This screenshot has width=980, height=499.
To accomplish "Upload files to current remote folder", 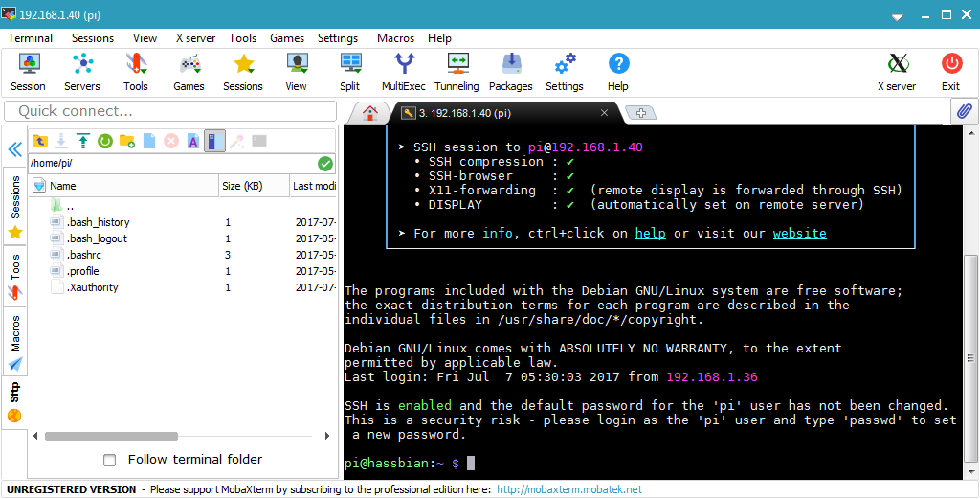I will 83,141.
